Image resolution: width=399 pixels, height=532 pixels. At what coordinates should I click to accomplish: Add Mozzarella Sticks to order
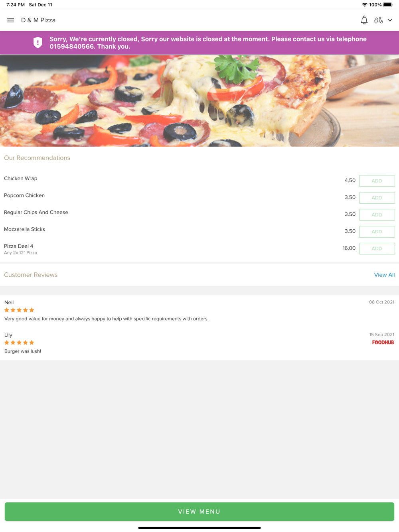point(377,232)
